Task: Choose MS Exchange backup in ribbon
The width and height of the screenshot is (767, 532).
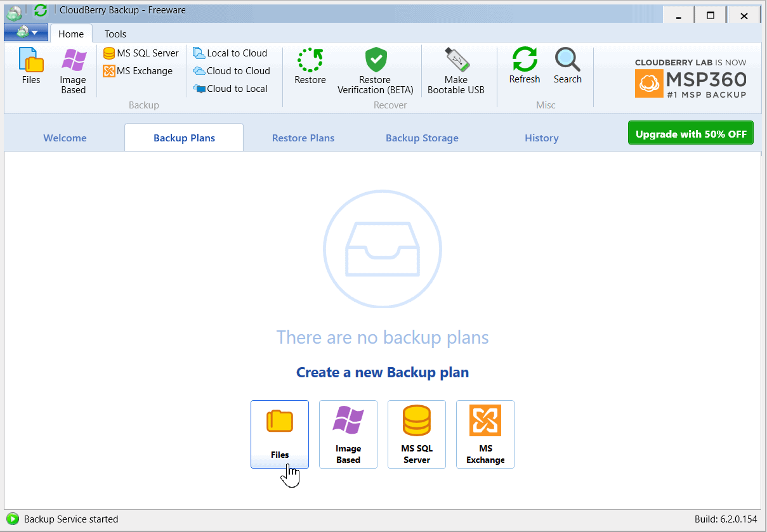Action: pos(138,71)
